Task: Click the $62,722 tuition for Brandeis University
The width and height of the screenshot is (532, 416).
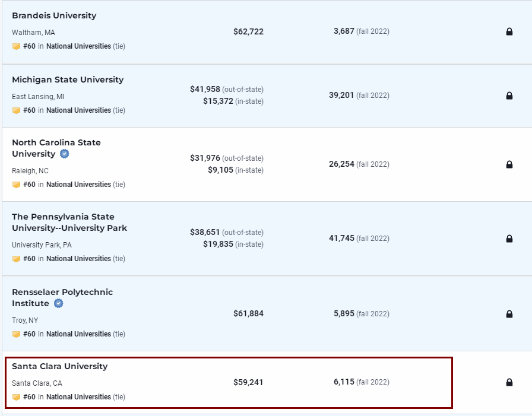Action: click(x=248, y=31)
